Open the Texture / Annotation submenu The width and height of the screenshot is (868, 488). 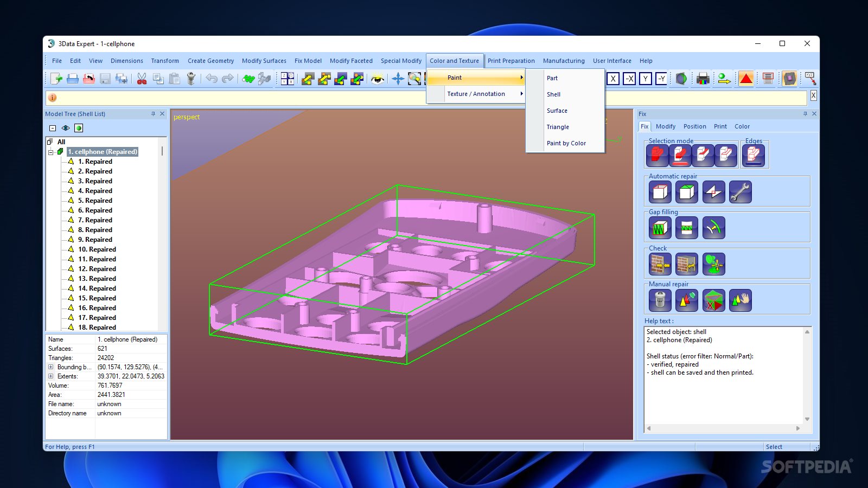[x=476, y=94]
